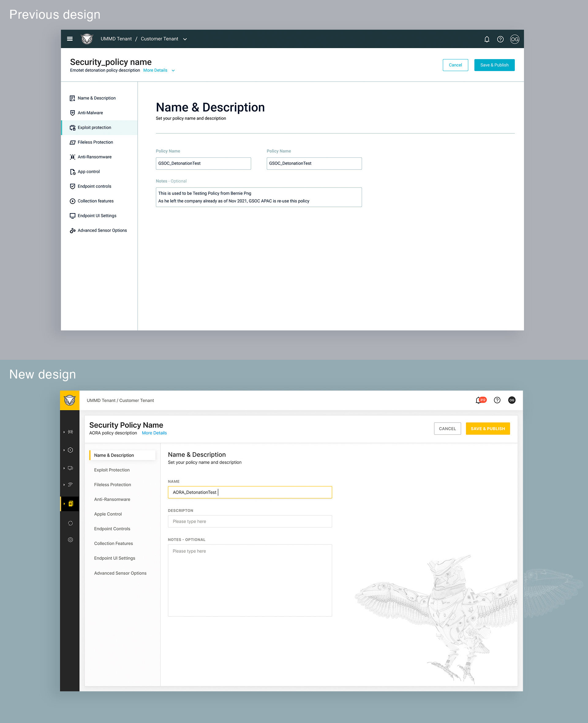The height and width of the screenshot is (723, 588).
Task: Click DESCRIPTON input field in new design
Action: 250,522
